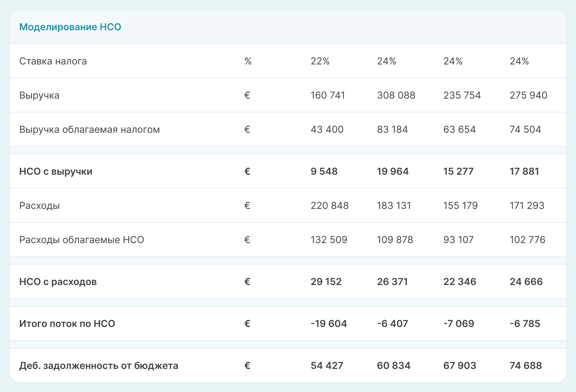Click the percent unit symbol in tax row
The height and width of the screenshot is (392, 576).
click(248, 61)
